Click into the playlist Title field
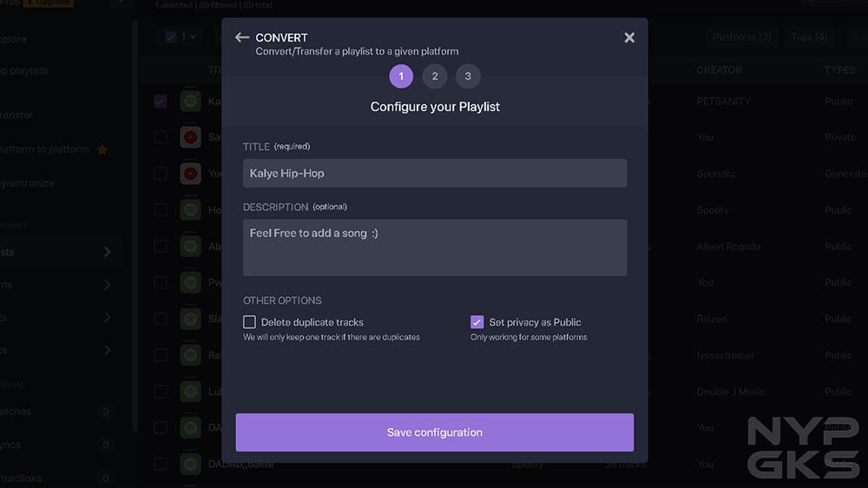 click(435, 173)
